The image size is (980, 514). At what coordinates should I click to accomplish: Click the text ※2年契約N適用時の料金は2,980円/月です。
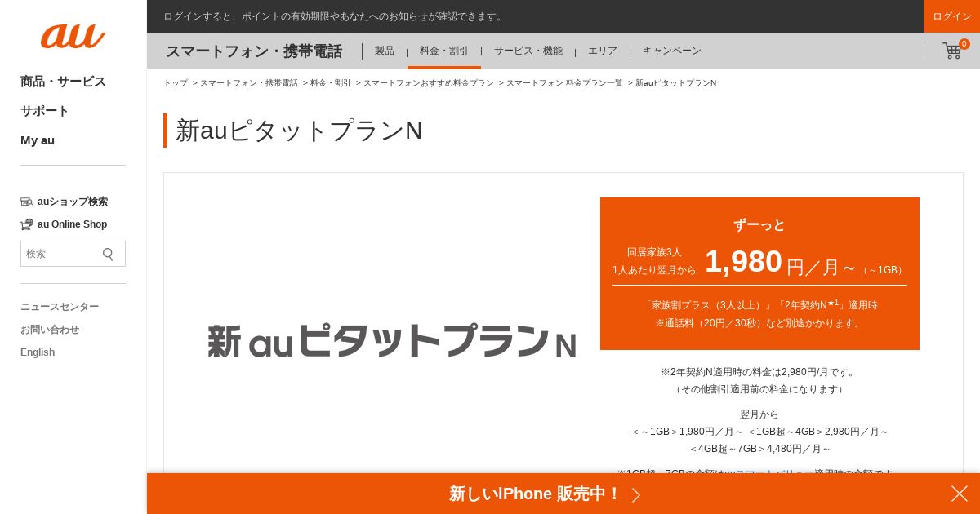pyautogui.click(x=759, y=372)
